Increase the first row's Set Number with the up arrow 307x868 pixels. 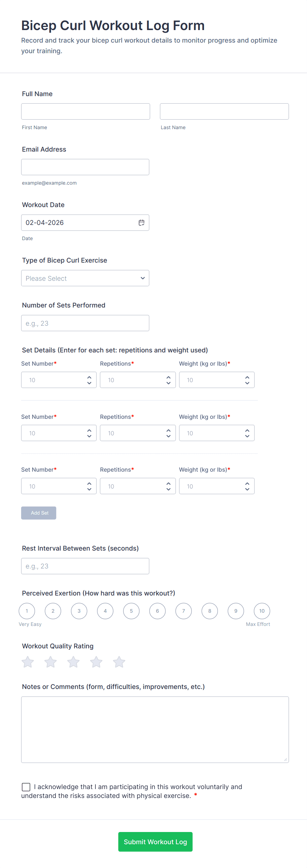tap(89, 378)
